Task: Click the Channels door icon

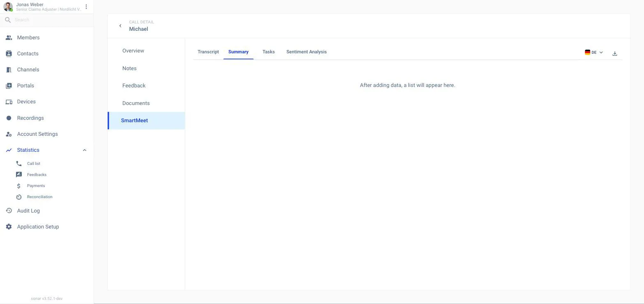Action: tap(9, 70)
